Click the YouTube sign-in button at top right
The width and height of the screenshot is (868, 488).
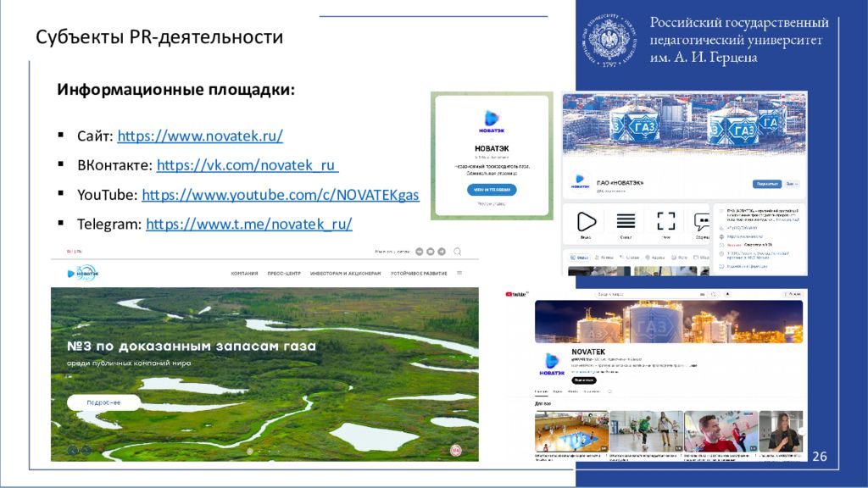point(793,294)
